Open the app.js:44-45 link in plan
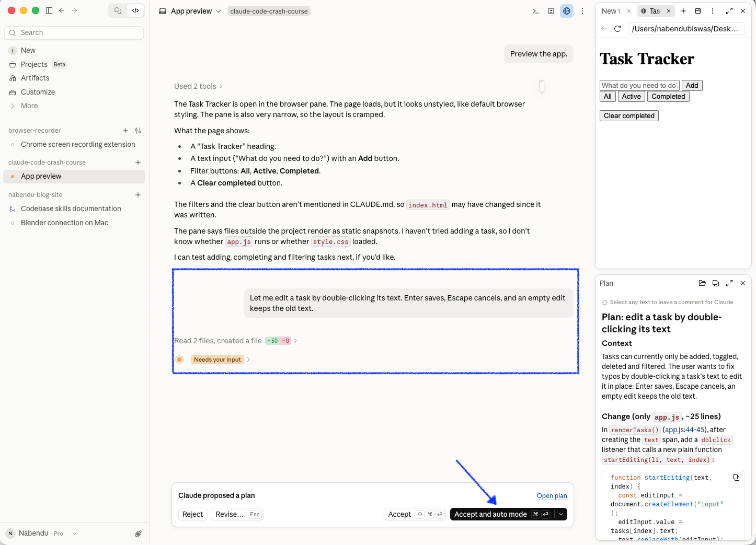The width and height of the screenshot is (756, 545). 684,430
